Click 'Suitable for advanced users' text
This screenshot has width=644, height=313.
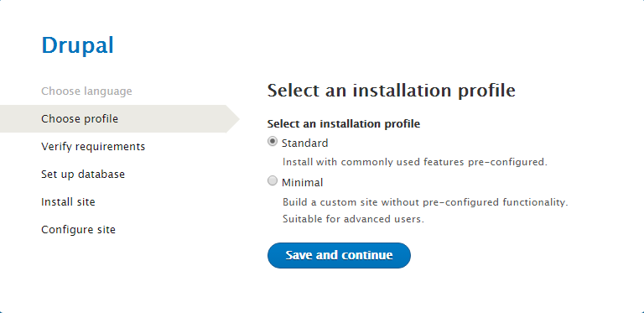353,219
